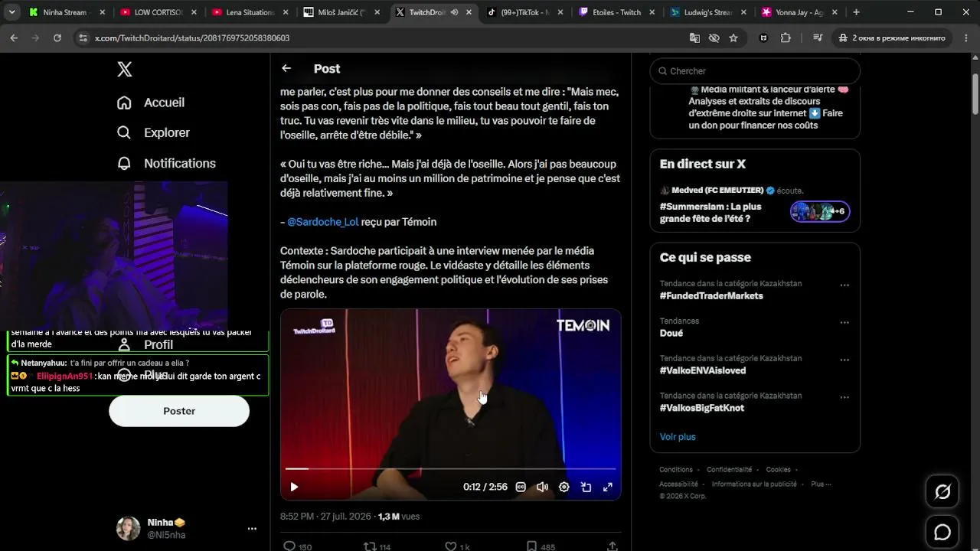Viewport: 980px width, 551px height.
Task: Open the messages floating button
Action: point(942,532)
